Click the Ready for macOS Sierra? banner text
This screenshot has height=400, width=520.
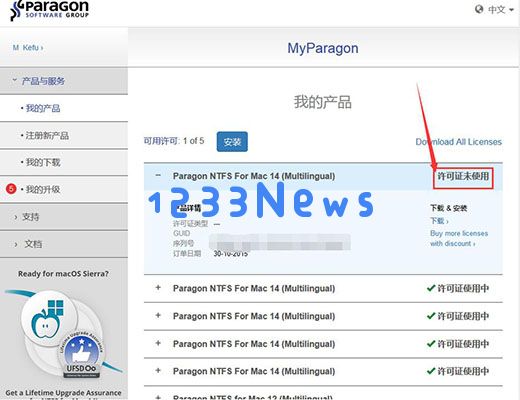[63, 274]
